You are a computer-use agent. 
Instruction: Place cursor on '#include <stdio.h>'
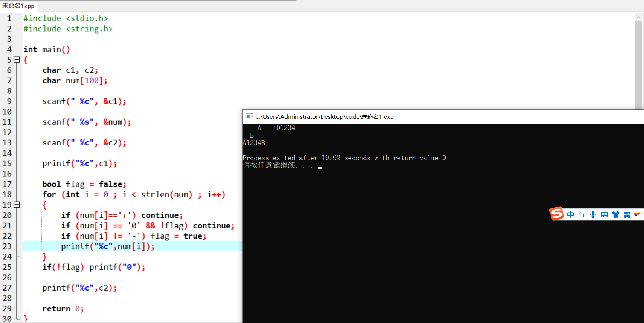click(66, 18)
